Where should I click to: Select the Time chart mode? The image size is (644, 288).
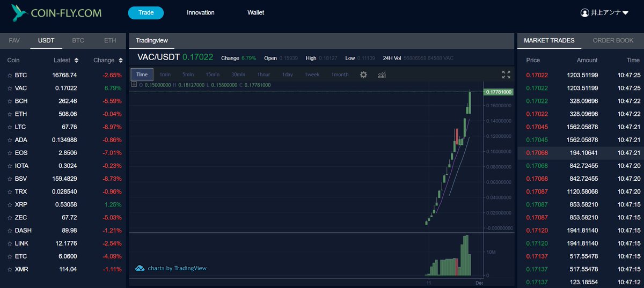pos(142,75)
